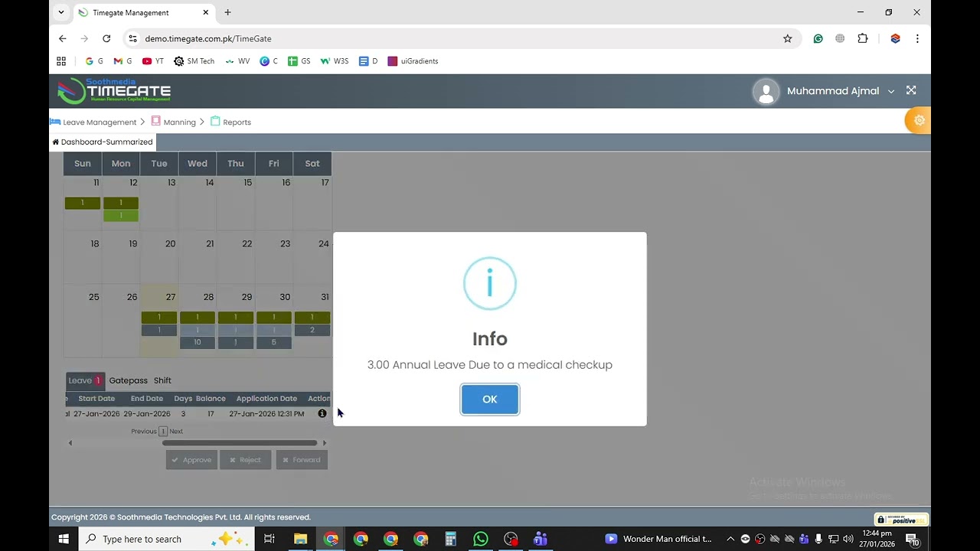980x551 pixels.
Task: Open the Reports menu
Action: point(230,122)
